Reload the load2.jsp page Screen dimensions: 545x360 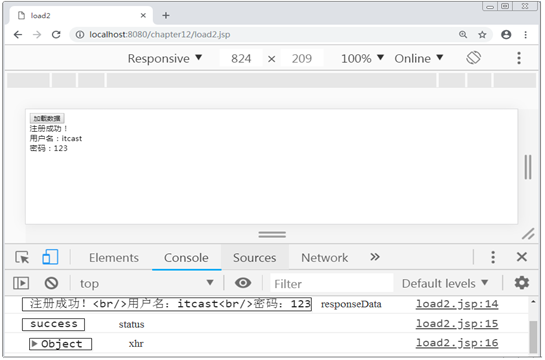[56, 34]
